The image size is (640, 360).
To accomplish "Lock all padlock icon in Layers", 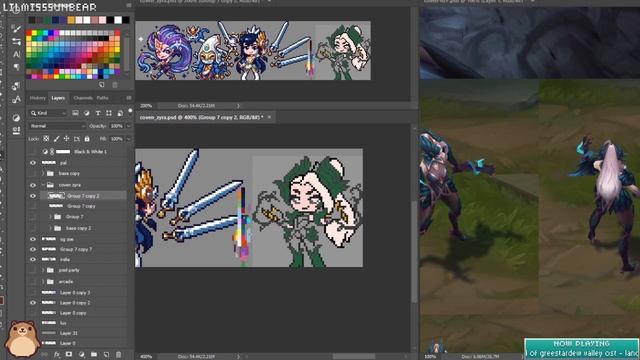I will (x=87, y=139).
